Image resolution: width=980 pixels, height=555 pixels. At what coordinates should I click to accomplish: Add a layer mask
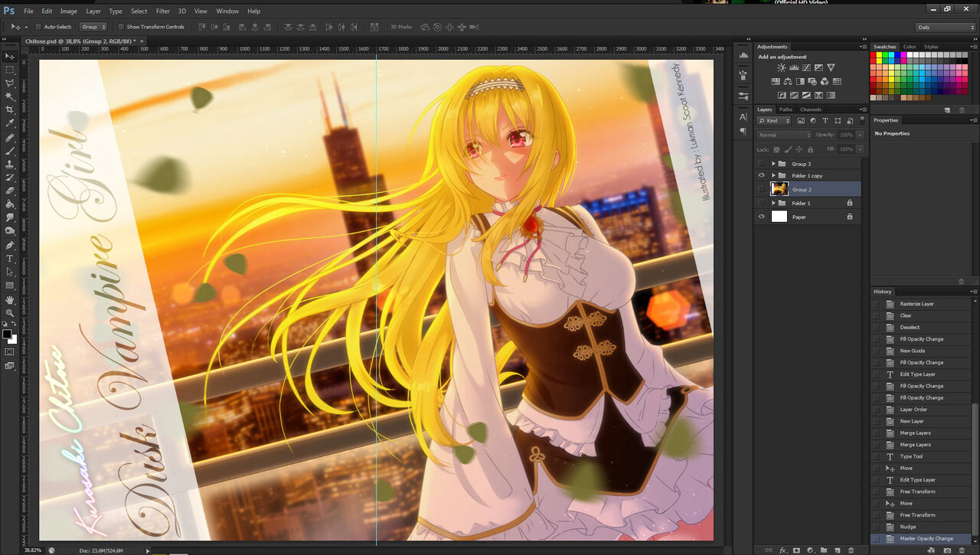coord(796,550)
